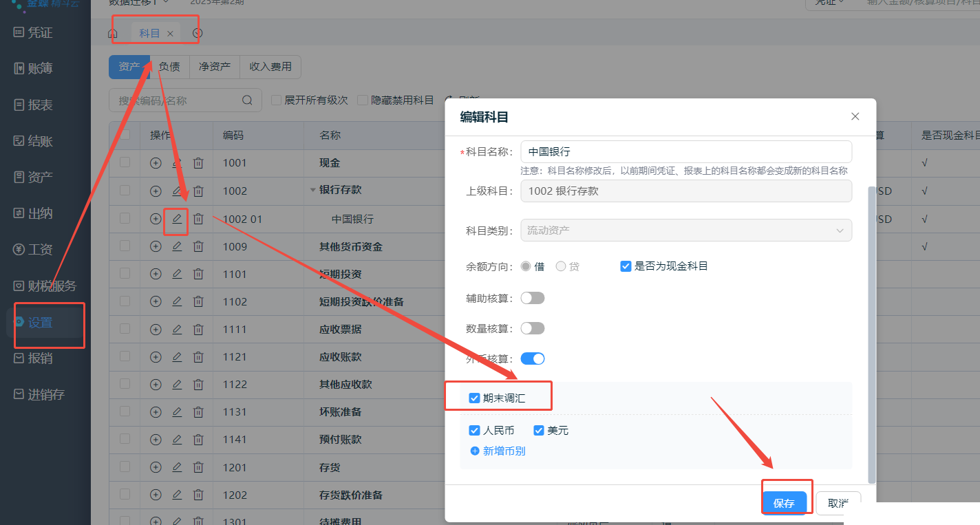Close the 科目 tab using its X
The height and width of the screenshot is (525, 980).
(x=170, y=34)
